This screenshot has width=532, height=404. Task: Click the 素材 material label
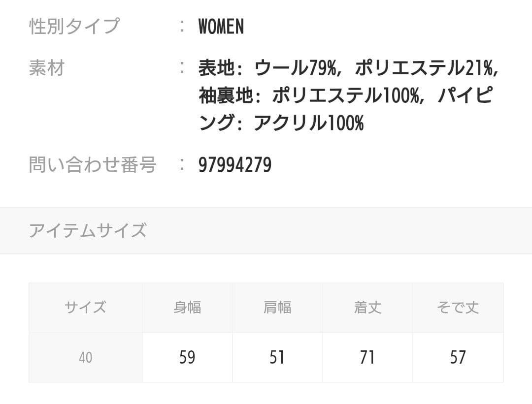click(47, 68)
